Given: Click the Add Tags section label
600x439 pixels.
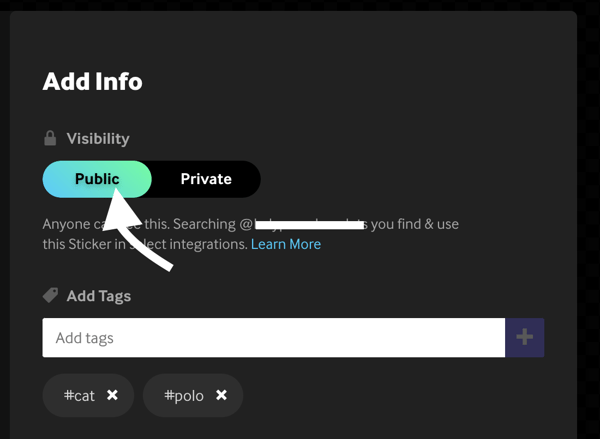Looking at the screenshot, I should click(x=98, y=296).
